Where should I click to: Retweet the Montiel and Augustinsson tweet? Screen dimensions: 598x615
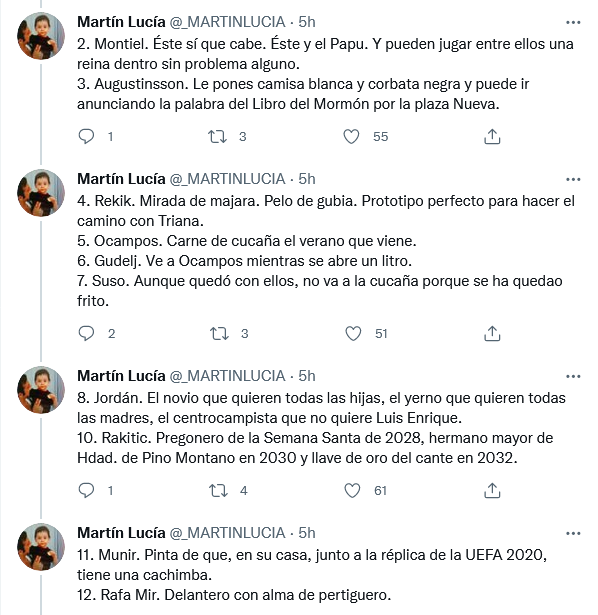pos(217,136)
